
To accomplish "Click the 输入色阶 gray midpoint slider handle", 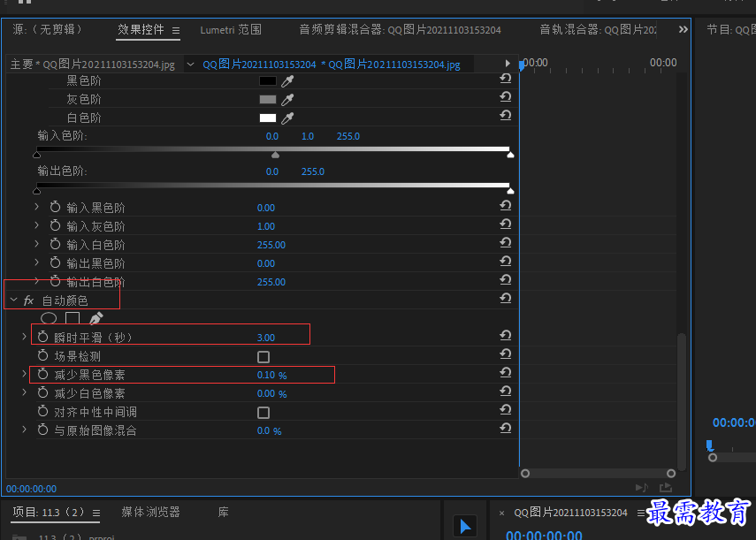I will tap(275, 155).
